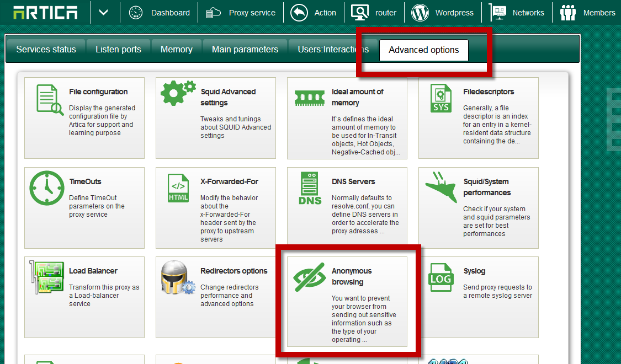
Task: Click the X-Forwarded-For HTML file icon
Action: pyautogui.click(x=178, y=188)
